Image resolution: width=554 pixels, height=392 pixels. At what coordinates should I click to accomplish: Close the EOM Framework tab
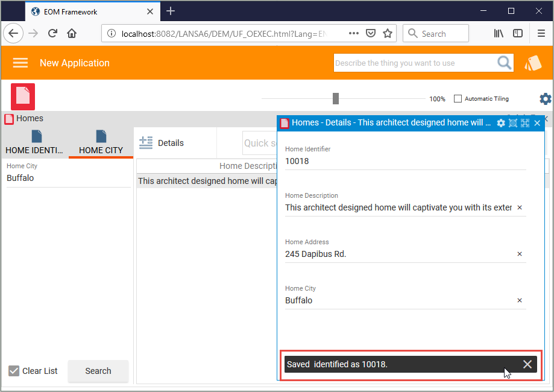[x=150, y=11]
